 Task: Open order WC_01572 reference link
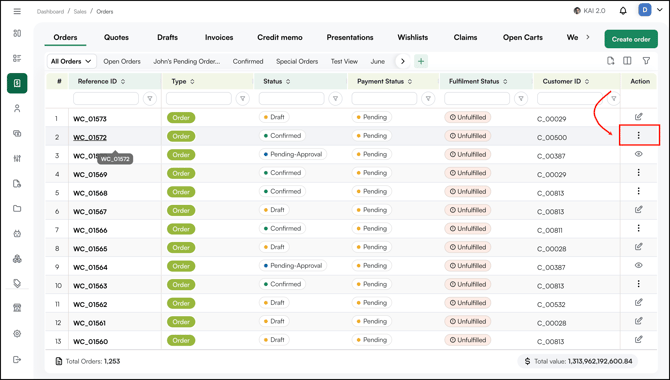(x=90, y=137)
